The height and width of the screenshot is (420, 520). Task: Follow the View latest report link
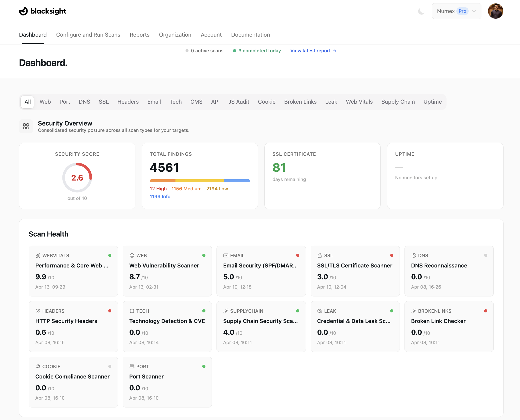[313, 51]
